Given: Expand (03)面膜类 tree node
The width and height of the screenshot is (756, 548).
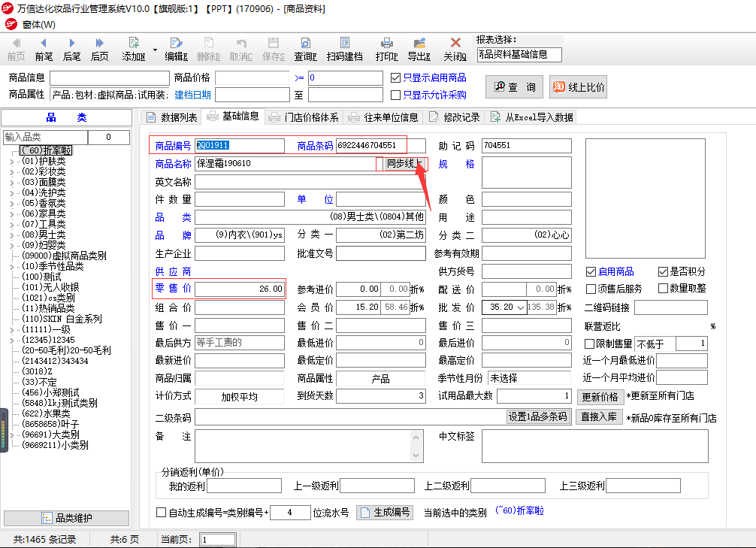Looking at the screenshot, I should click(12, 183).
